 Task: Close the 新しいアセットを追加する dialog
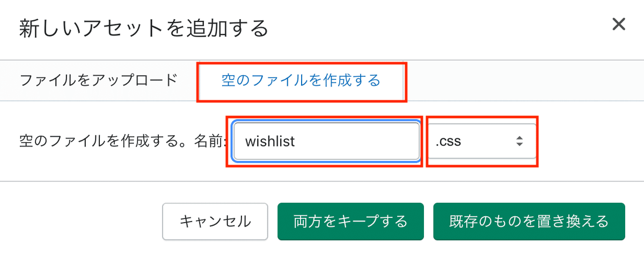point(619,24)
